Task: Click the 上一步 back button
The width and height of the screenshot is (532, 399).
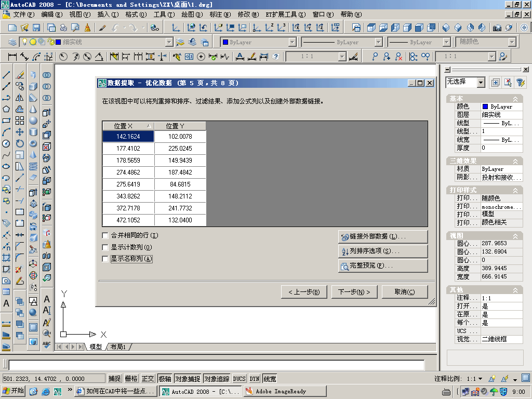Action: coord(304,292)
